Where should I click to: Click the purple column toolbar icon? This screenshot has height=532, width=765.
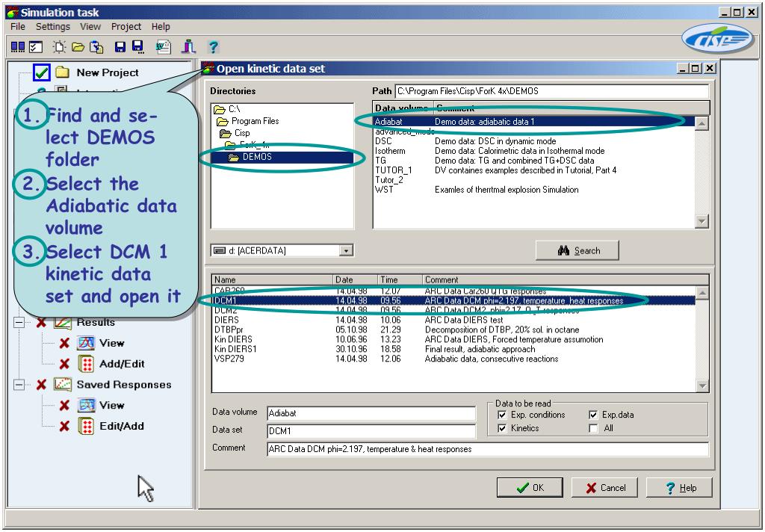point(189,47)
